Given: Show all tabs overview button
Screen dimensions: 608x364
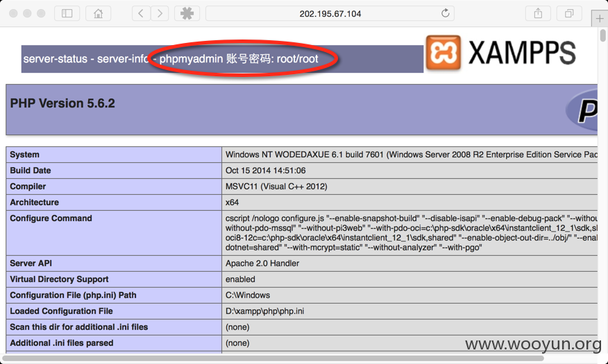Looking at the screenshot, I should 569,14.
